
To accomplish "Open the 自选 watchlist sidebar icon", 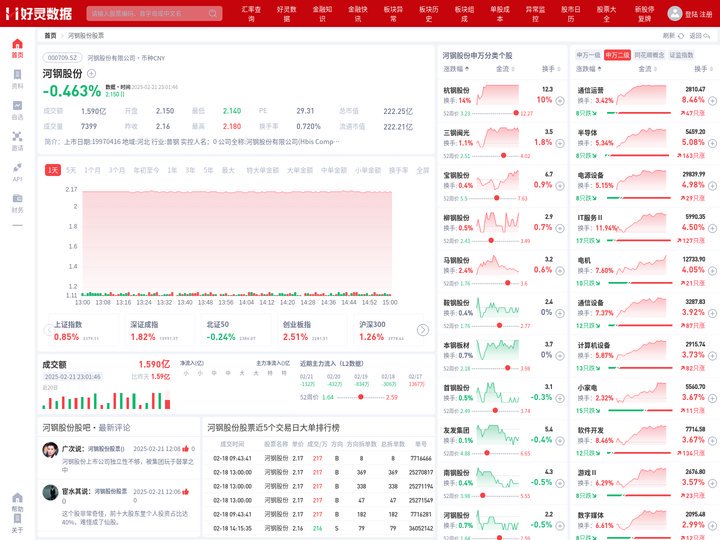I will point(17,106).
